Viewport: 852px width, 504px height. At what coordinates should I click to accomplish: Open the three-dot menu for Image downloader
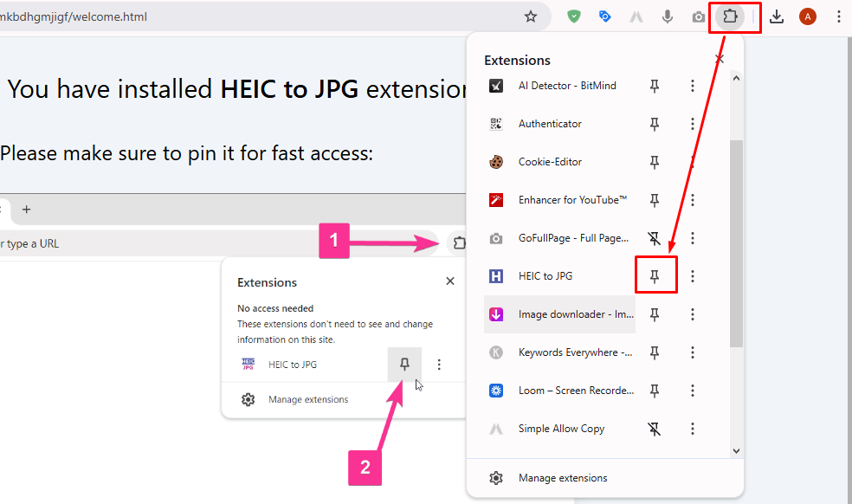point(692,314)
